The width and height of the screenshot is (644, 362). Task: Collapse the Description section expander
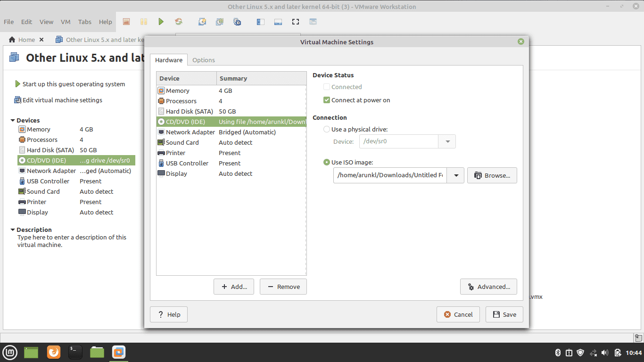(x=13, y=230)
